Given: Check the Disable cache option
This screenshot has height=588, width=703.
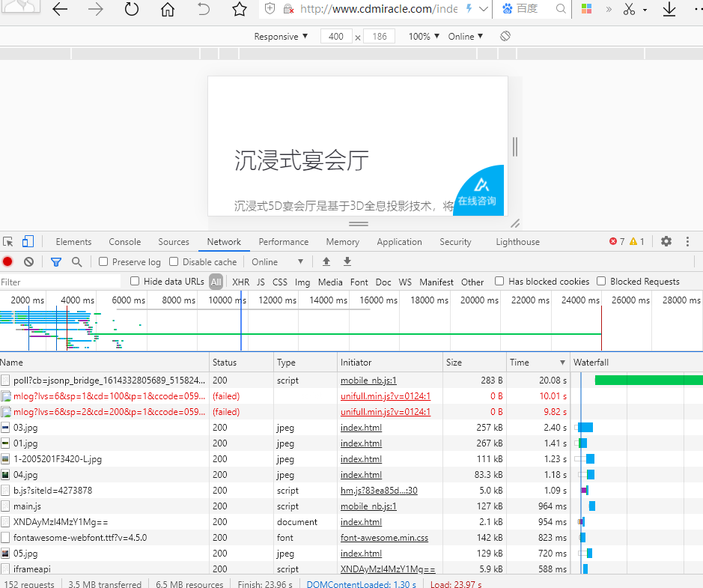Looking at the screenshot, I should 174,261.
